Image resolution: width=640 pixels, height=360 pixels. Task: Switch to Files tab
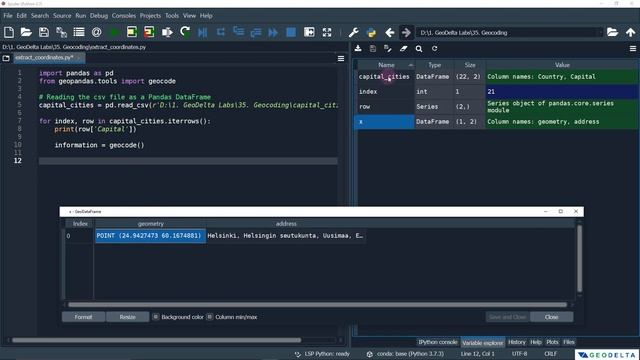569,342
